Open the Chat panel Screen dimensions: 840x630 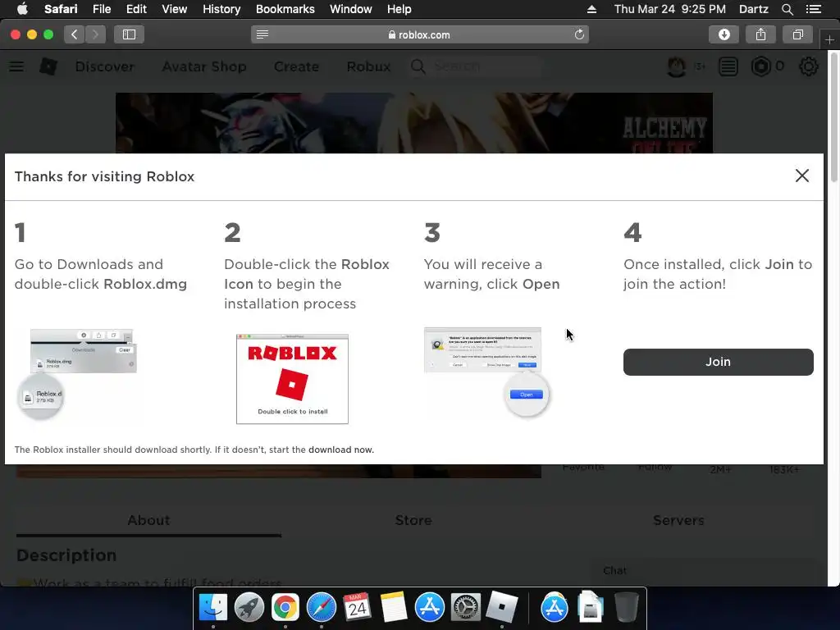(x=705, y=571)
